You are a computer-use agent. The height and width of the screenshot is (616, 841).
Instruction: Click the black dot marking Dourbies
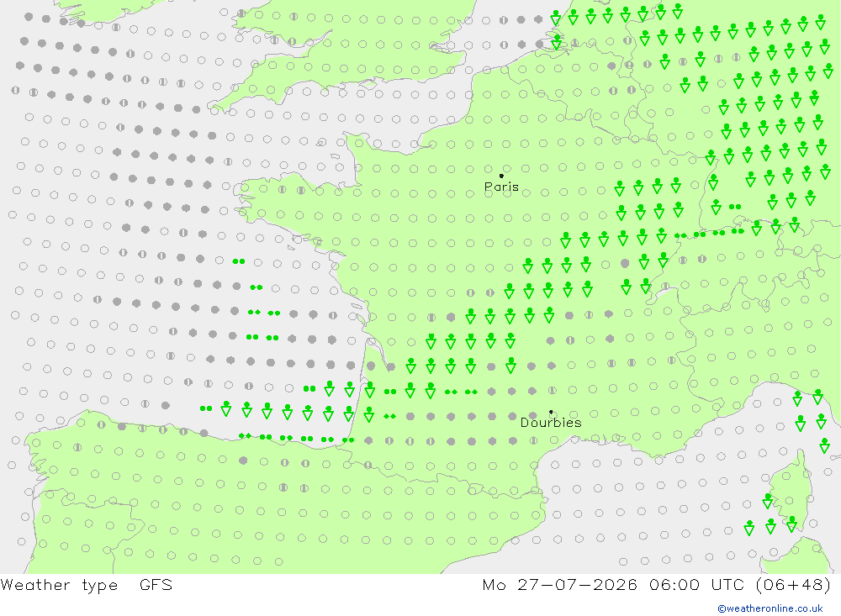click(x=551, y=412)
